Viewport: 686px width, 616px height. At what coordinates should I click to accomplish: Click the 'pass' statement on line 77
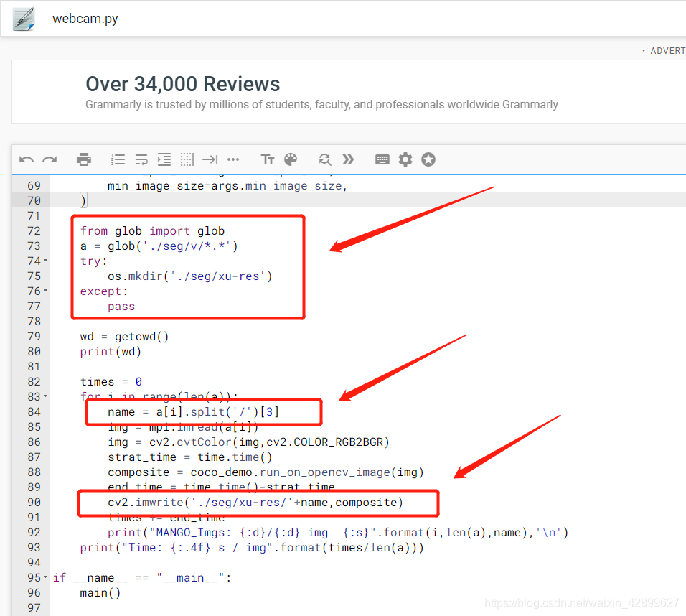tap(121, 307)
